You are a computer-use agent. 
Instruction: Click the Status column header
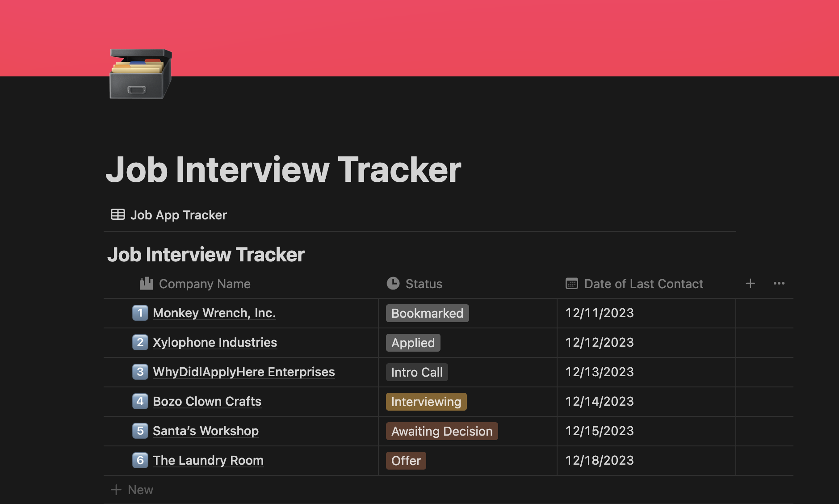click(x=415, y=284)
